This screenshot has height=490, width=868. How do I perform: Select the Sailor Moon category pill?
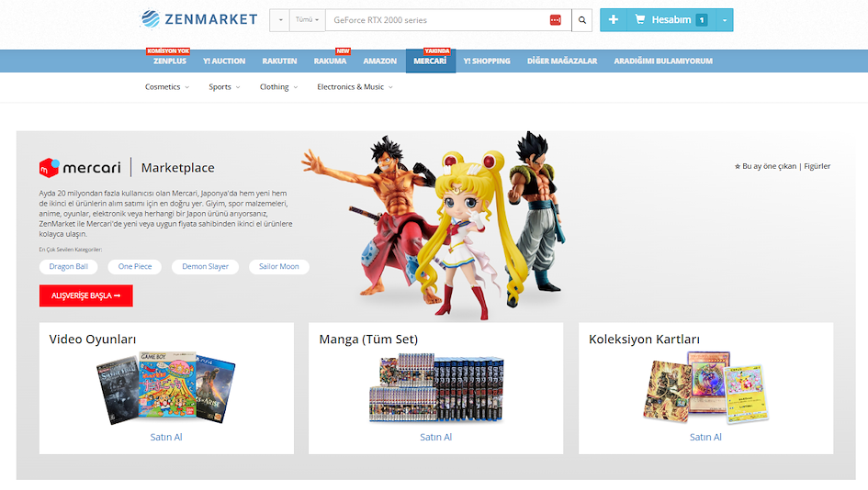pos(279,267)
